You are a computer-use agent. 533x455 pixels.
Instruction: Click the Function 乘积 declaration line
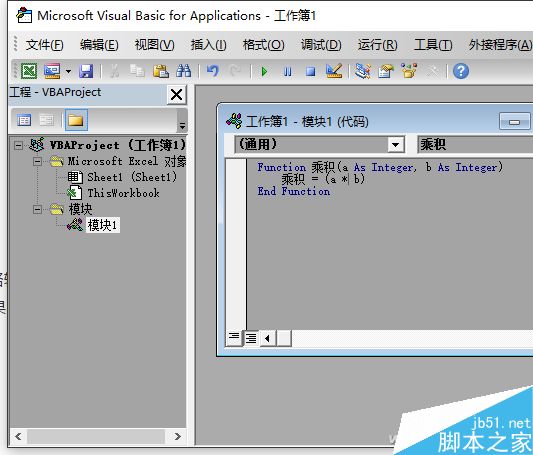(x=380, y=167)
